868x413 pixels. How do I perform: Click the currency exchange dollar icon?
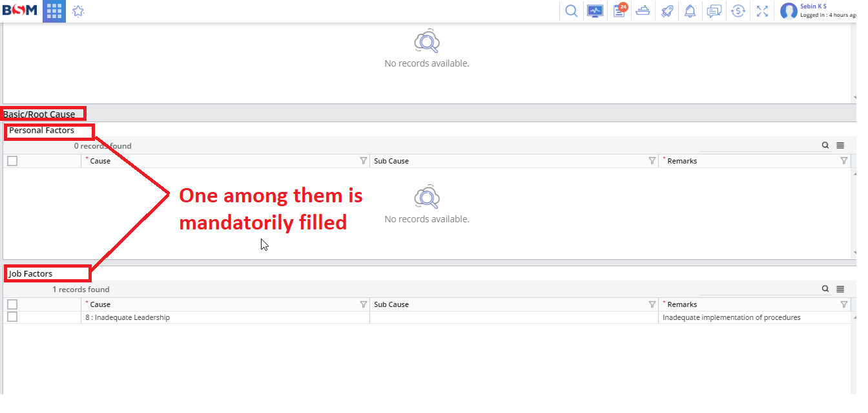738,11
